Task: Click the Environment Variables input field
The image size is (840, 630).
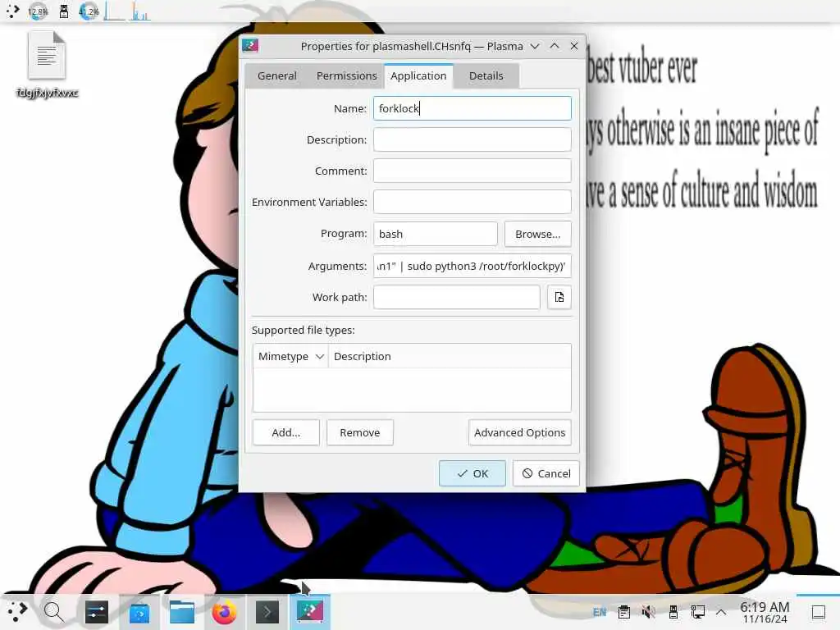Action: click(472, 202)
